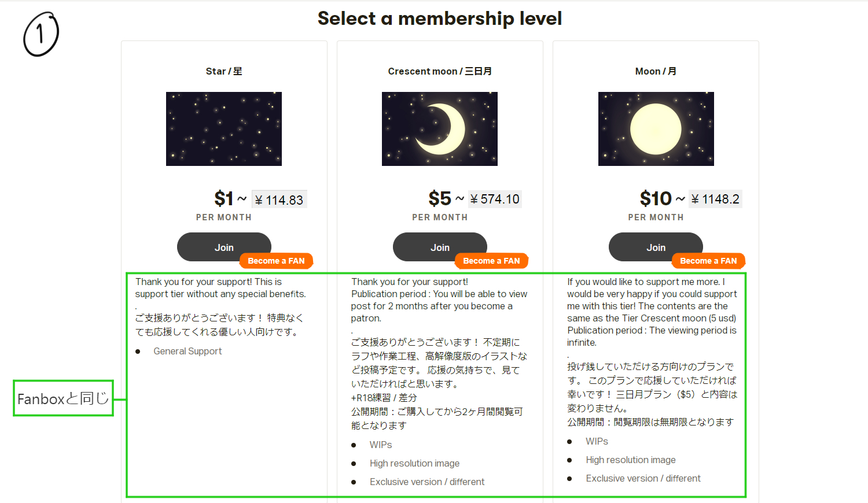The image size is (868, 503).
Task: Click the Moon / 月 tier title
Action: (656, 71)
